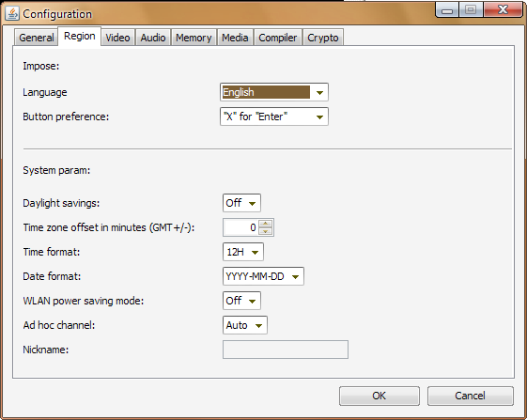Screen dimensions: 527x420
Task: Open the Time format dropdown
Action: pos(242,252)
